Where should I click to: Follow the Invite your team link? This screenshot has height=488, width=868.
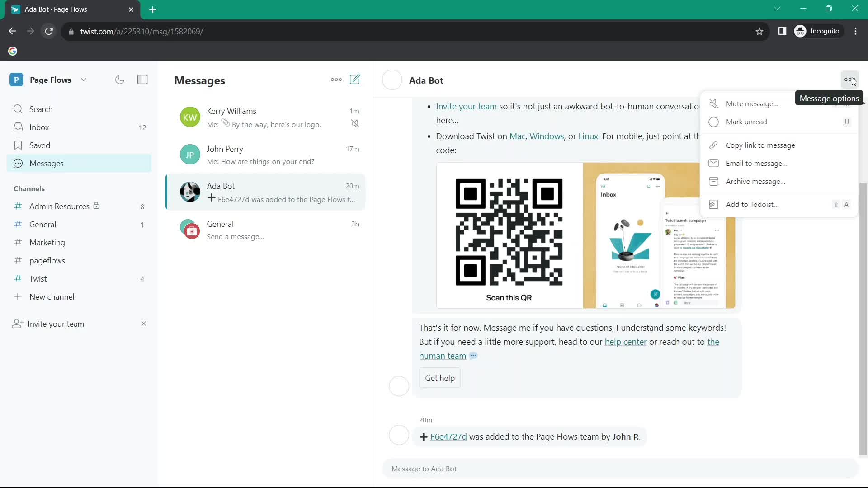[466, 106]
